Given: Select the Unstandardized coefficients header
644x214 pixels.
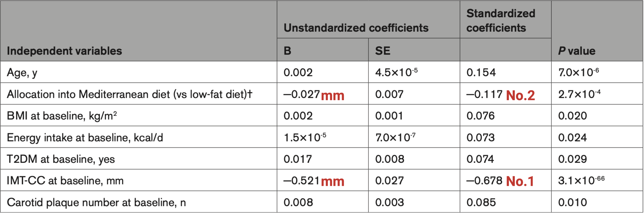Looking at the screenshot, I should click(x=356, y=28).
